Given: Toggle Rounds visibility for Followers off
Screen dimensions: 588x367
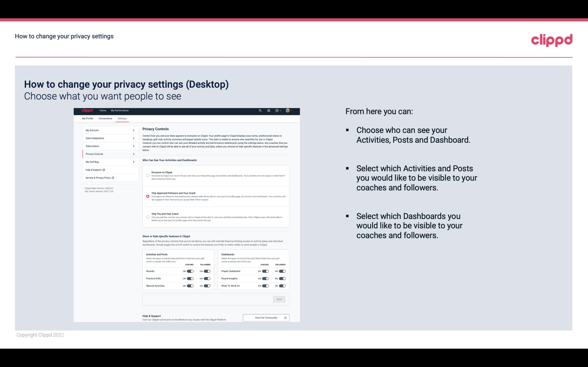Looking at the screenshot, I should (x=206, y=271).
